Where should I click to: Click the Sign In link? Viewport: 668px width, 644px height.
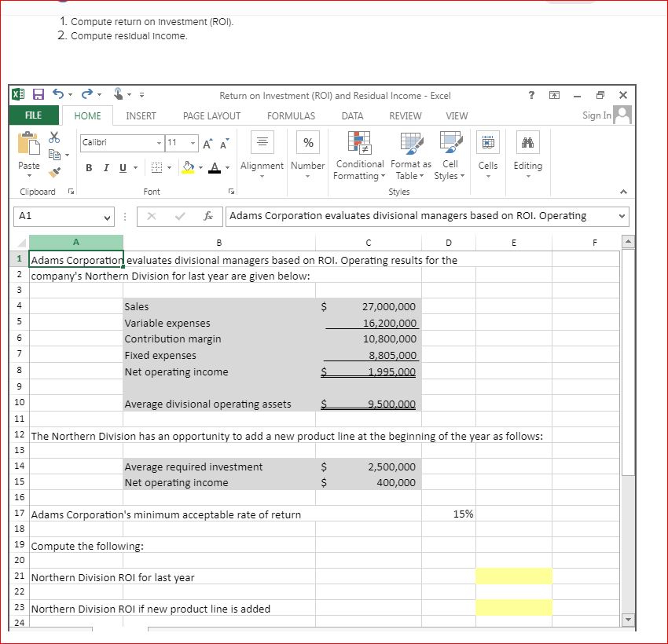596,115
